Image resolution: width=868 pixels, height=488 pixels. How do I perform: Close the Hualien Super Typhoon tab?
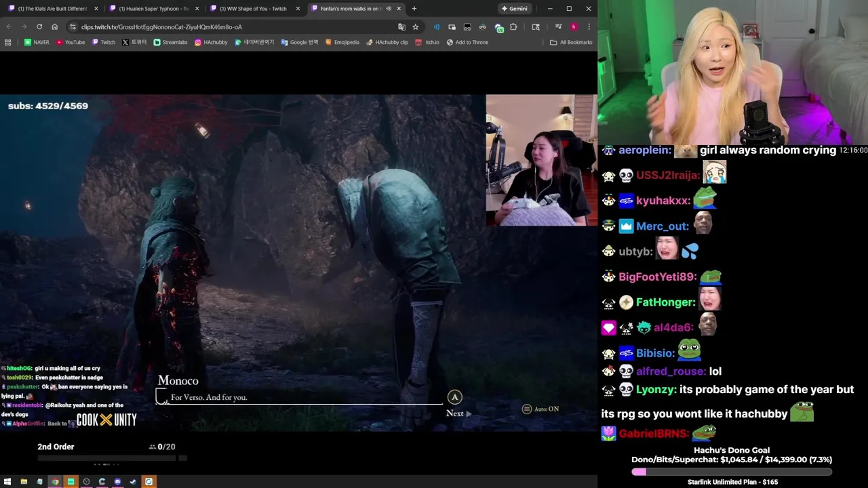pyautogui.click(x=197, y=8)
